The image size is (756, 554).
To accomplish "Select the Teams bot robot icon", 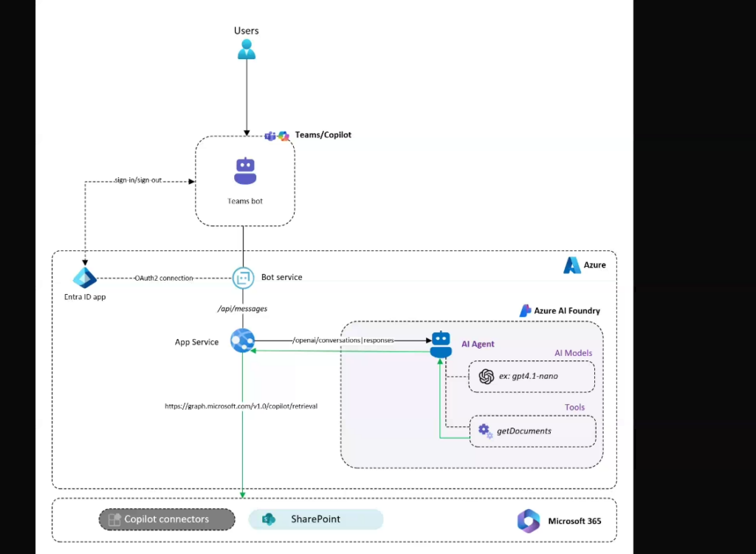I will [245, 171].
